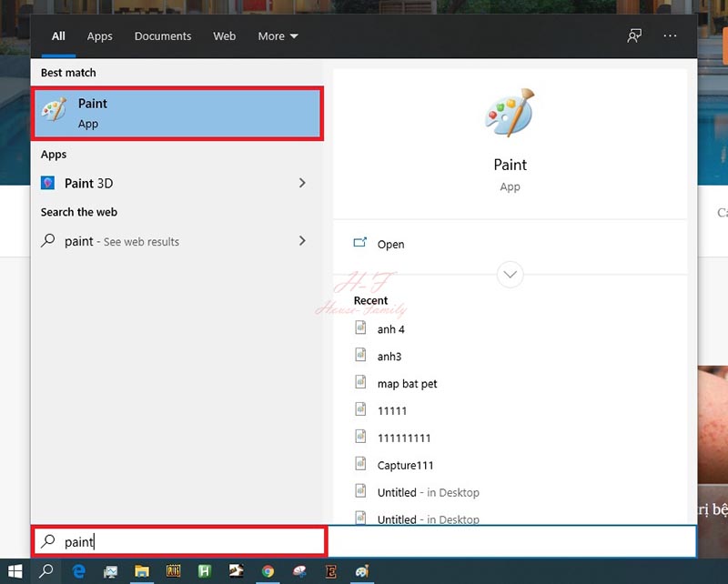Open recent file anh 4
Screen dimensions: 728x584
tap(390, 329)
